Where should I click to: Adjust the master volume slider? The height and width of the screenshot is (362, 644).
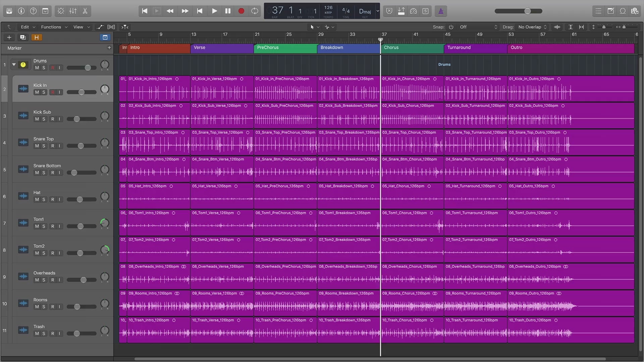pyautogui.click(x=519, y=11)
